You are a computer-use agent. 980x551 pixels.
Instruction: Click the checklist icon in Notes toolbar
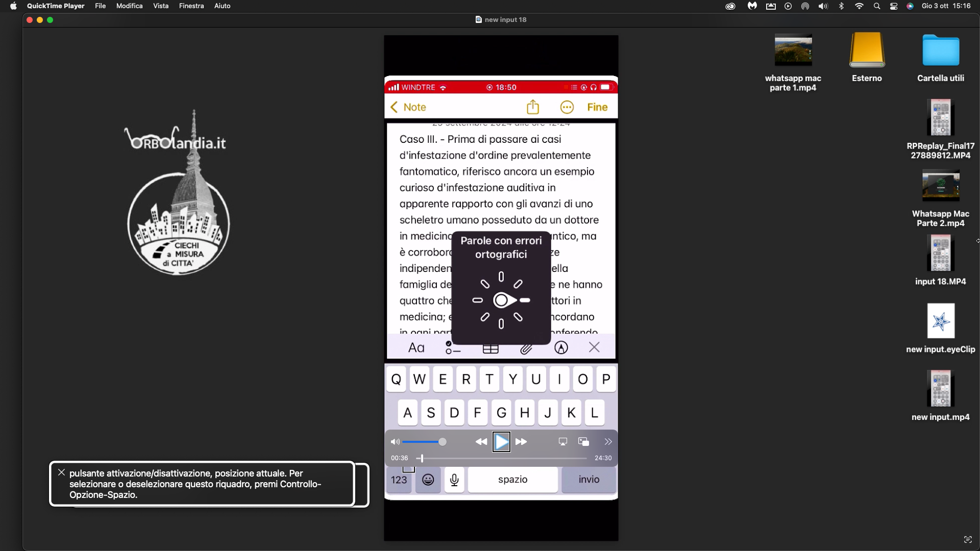click(453, 348)
